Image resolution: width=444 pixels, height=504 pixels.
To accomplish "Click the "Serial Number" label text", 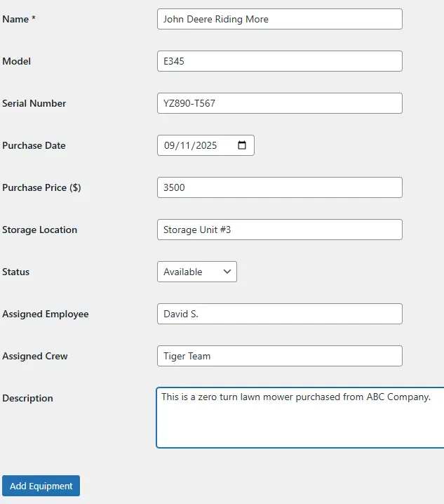I will [34, 103].
